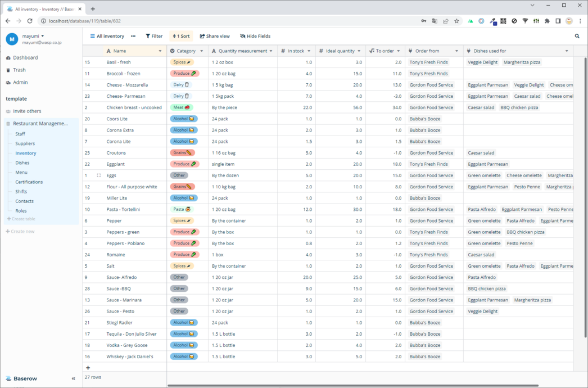Open To order column dropdown arrow

[x=398, y=51]
